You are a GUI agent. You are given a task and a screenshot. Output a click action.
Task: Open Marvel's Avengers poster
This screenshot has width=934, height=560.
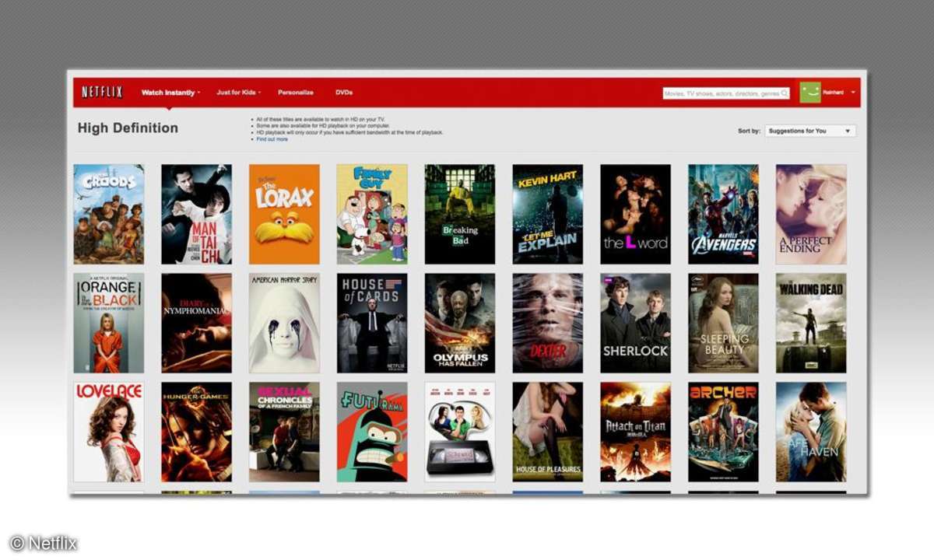tap(723, 214)
